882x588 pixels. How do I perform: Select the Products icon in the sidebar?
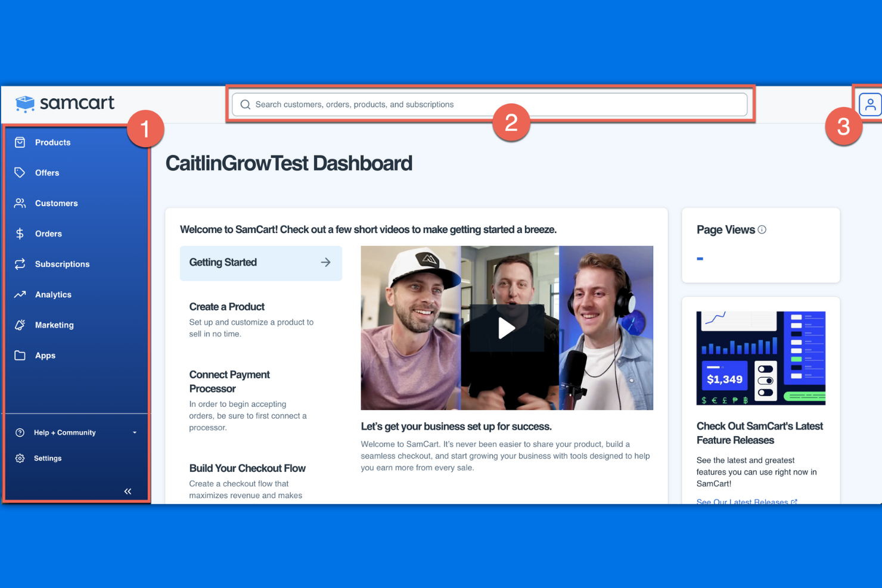click(20, 142)
